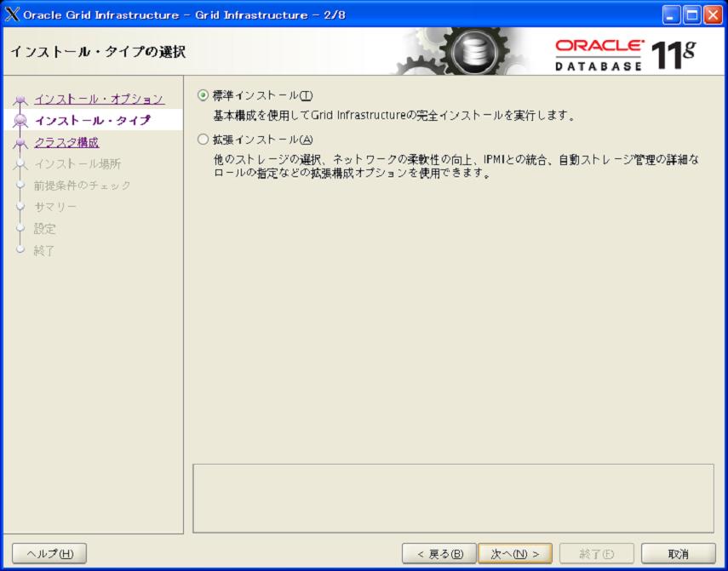Select the 拡張インストール radio button
728x571 pixels.
tap(203, 140)
